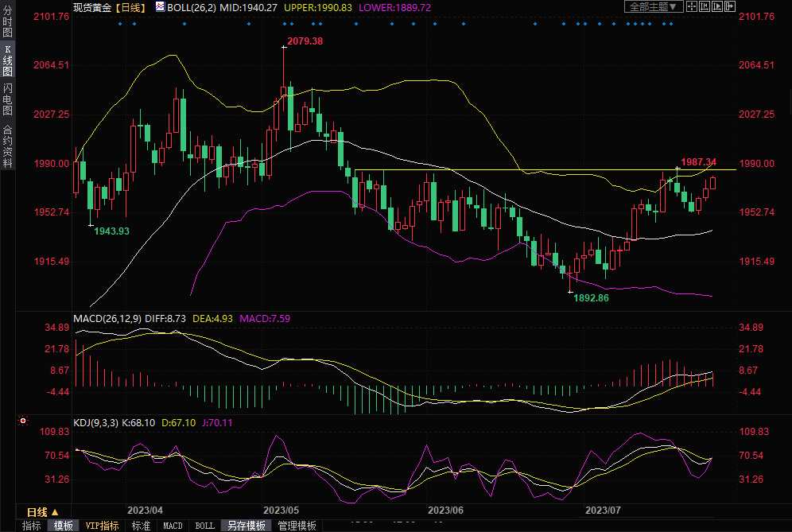Open 合约资料 sidebar tab
This screenshot has height=532, width=792.
tap(7, 146)
